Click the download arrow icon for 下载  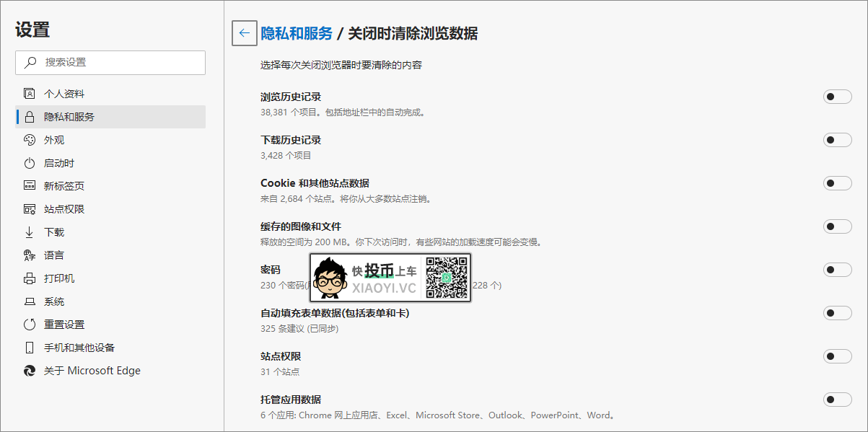(30, 232)
